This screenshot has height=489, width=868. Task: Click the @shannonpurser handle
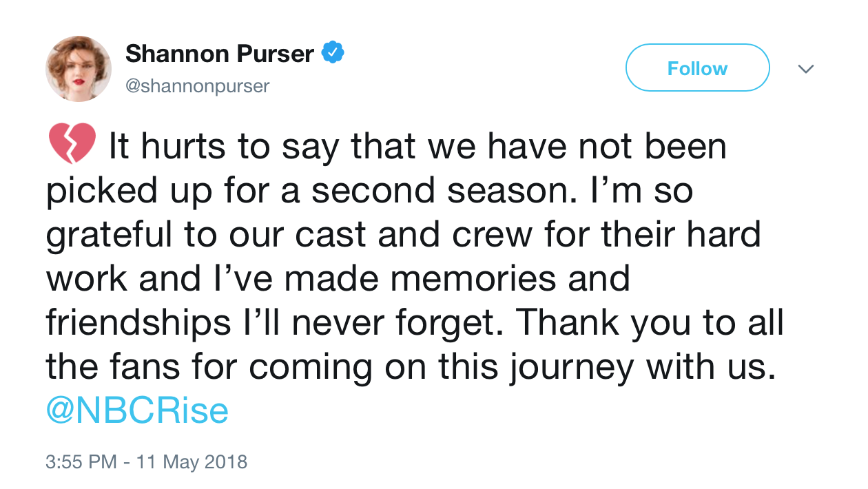coord(197,86)
